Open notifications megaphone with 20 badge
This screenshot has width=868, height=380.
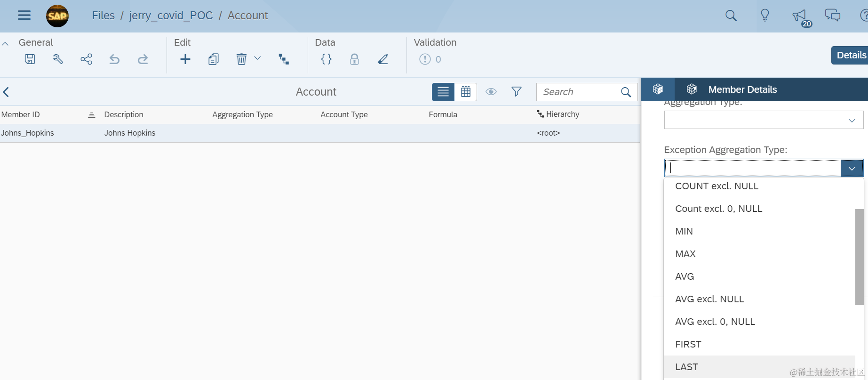(x=801, y=17)
